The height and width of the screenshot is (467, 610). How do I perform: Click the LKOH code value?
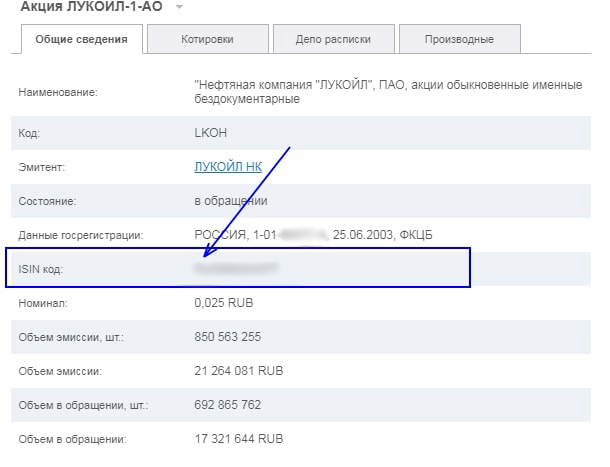coord(210,133)
